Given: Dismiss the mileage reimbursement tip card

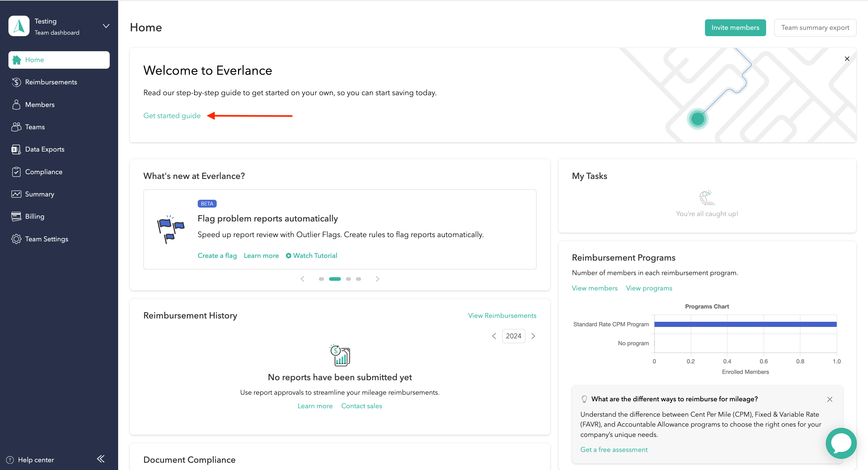Looking at the screenshot, I should [x=830, y=399].
